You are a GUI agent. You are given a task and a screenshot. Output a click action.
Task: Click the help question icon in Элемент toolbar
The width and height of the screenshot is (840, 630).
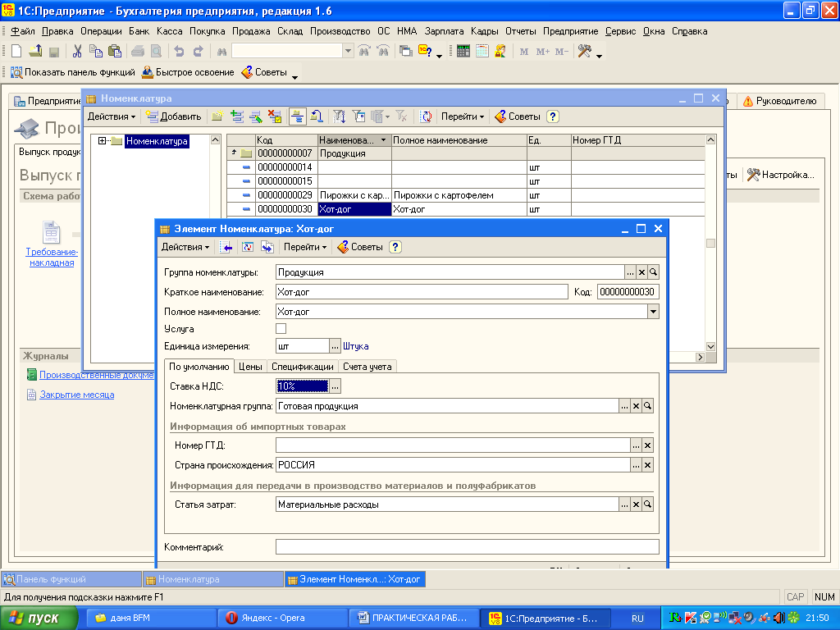tap(395, 247)
